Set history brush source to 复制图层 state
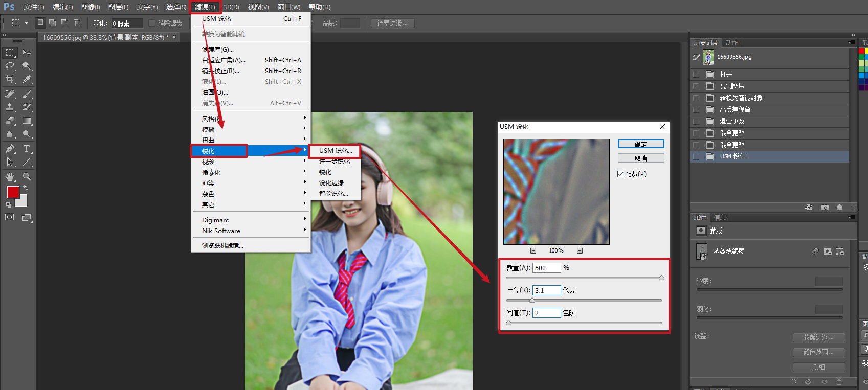 (696, 86)
